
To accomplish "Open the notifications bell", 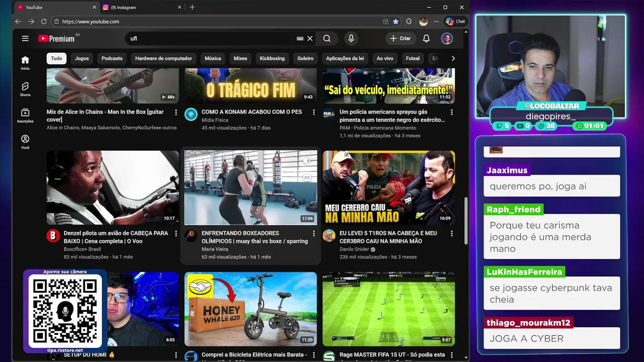I will click(x=426, y=38).
